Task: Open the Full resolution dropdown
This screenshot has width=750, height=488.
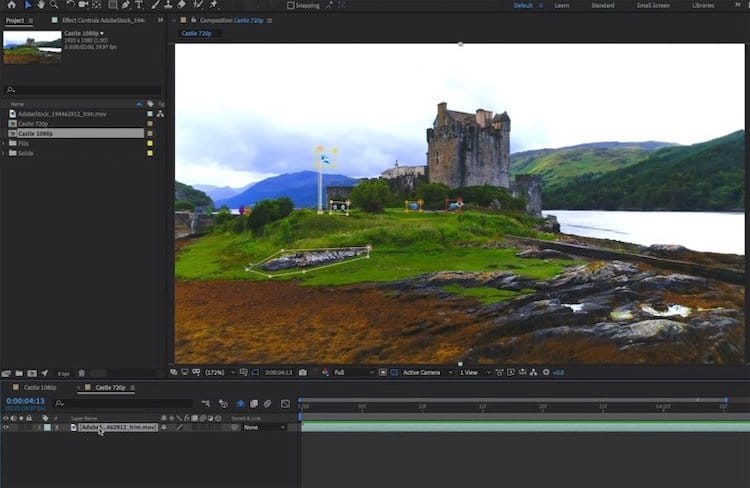Action: point(356,372)
